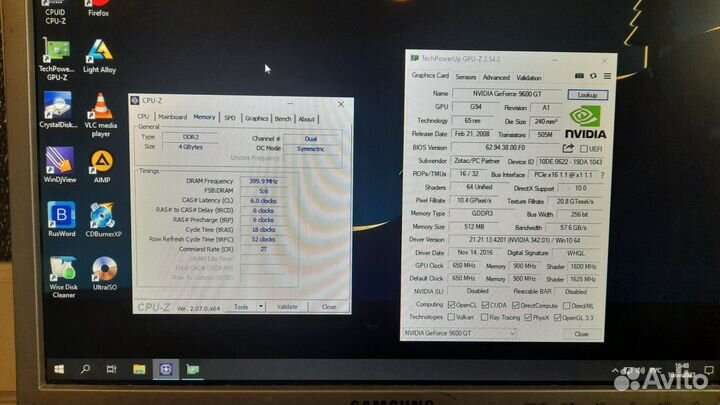Click the BIOS export share icon in GPU-Z
This screenshot has height=405, width=720.
(569, 147)
